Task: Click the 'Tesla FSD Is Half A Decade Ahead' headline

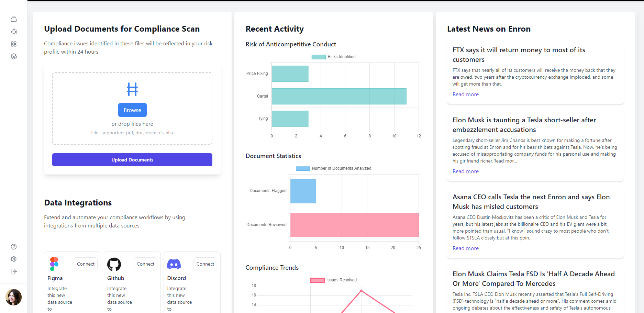Action: pos(534,279)
